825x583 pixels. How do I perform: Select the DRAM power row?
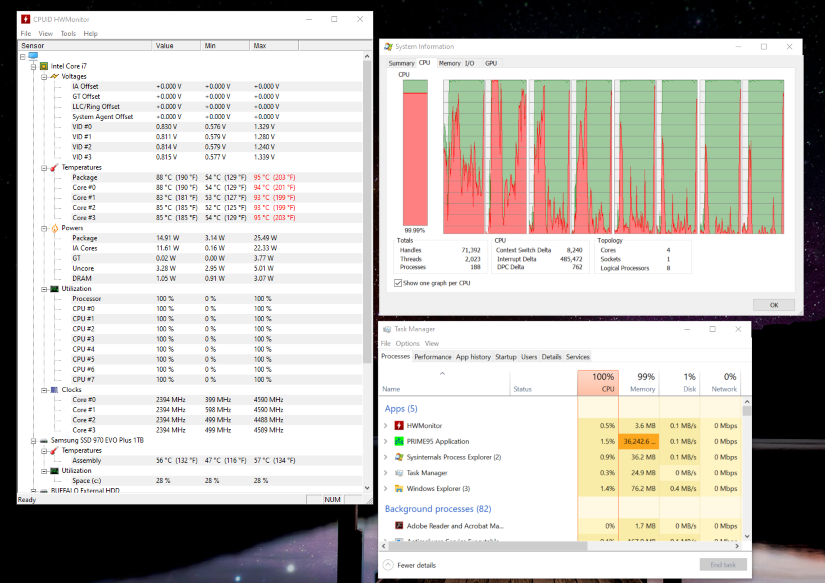pyautogui.click(x=215, y=279)
